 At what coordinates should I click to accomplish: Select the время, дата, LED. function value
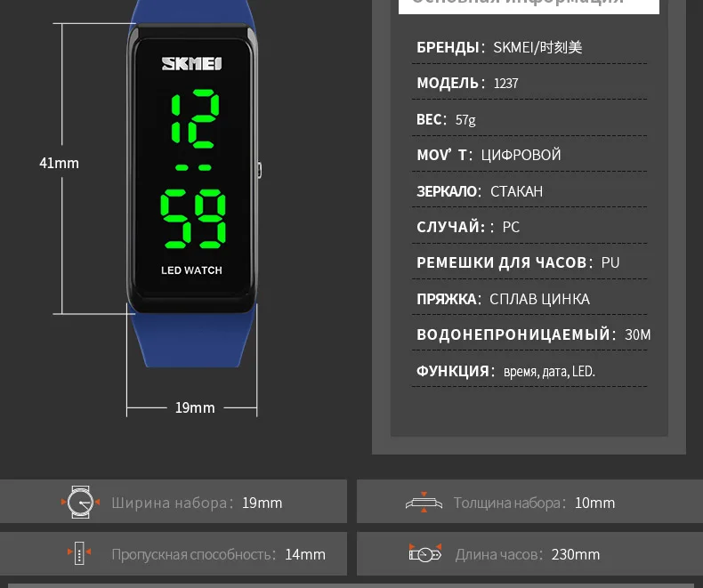click(x=549, y=372)
